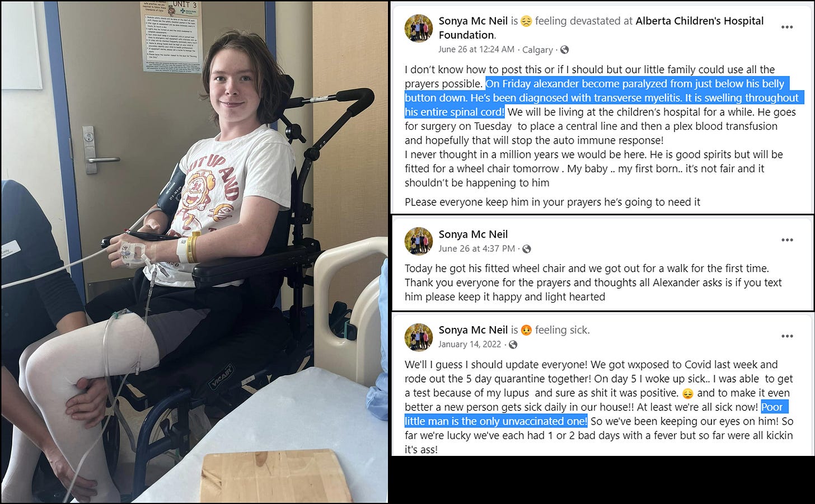Image resolution: width=815 pixels, height=504 pixels.
Task: Click the globe privacy icon on first post
Action: coord(564,50)
